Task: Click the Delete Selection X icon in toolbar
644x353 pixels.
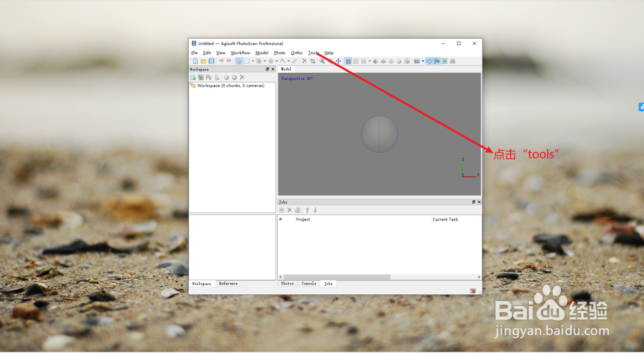Action: coord(304,61)
